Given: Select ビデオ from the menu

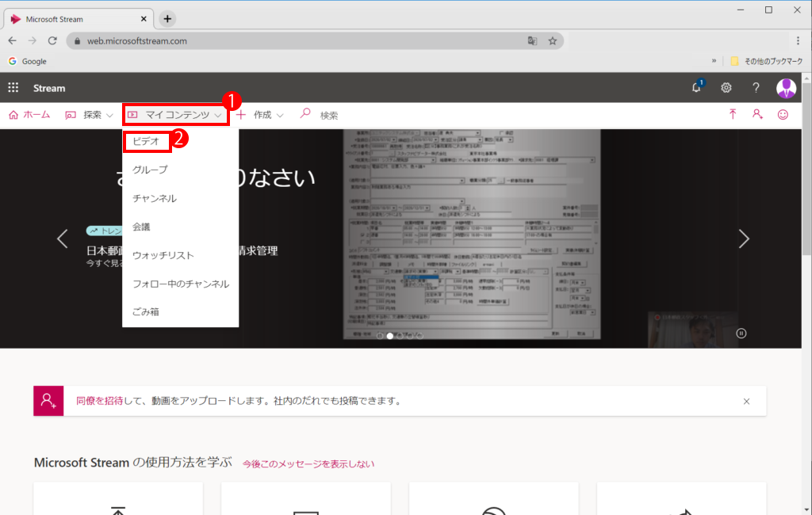Looking at the screenshot, I should coord(146,141).
